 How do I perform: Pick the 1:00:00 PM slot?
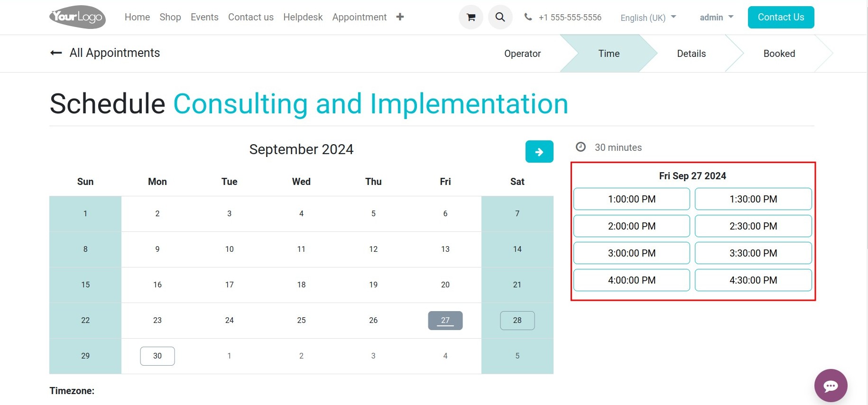[x=632, y=199]
